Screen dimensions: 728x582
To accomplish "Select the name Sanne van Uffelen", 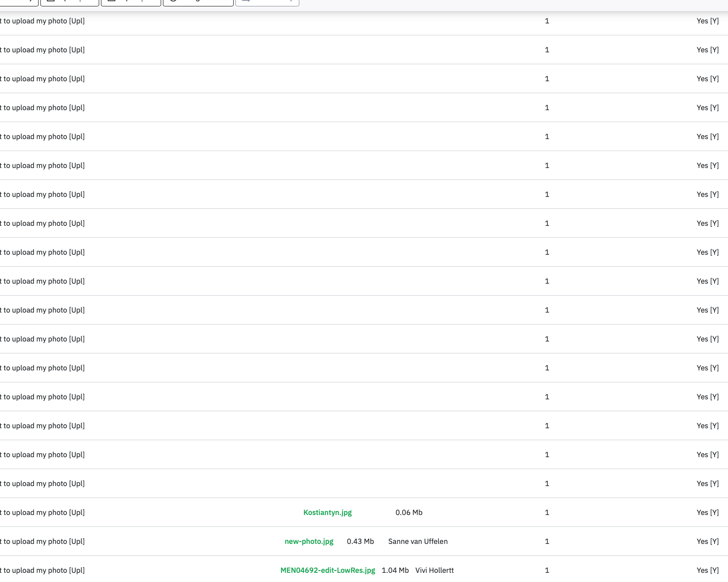I will [418, 541].
